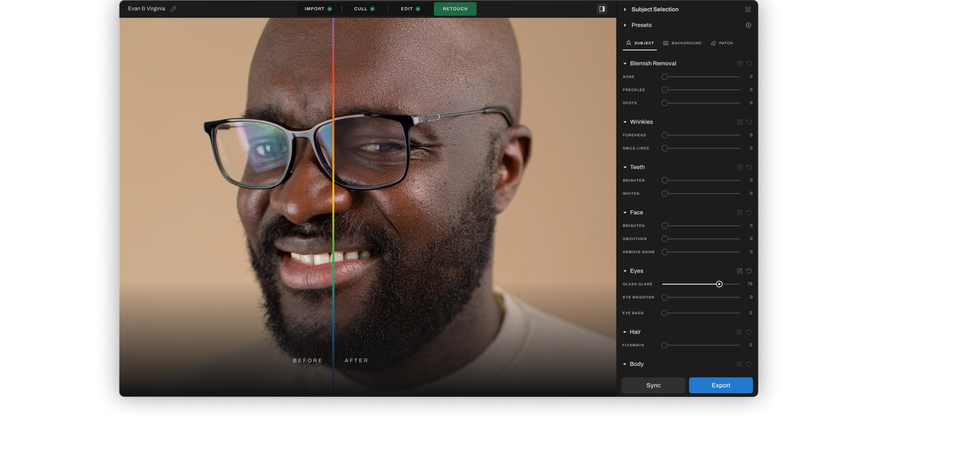Expand the Presets section
Screen dimensions: 980x464
point(625,25)
